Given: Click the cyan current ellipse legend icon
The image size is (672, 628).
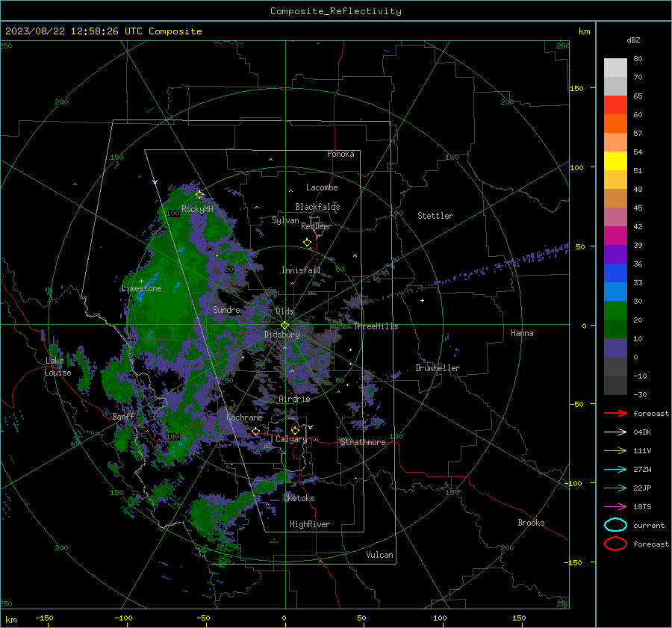Looking at the screenshot, I should coord(615,525).
